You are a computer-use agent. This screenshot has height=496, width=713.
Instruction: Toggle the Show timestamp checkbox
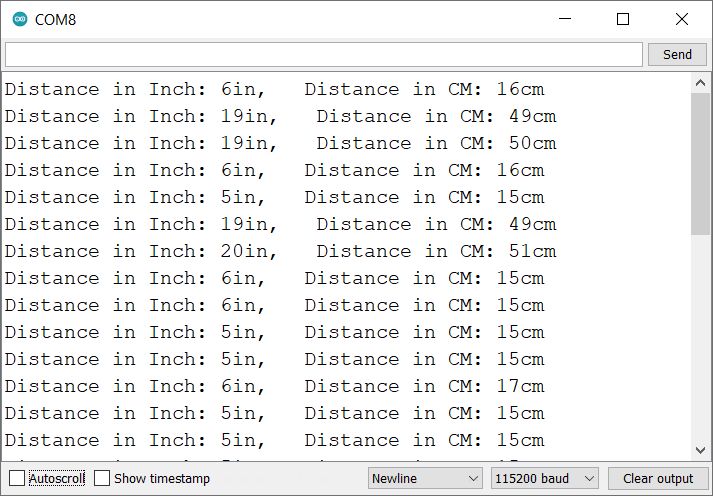102,478
